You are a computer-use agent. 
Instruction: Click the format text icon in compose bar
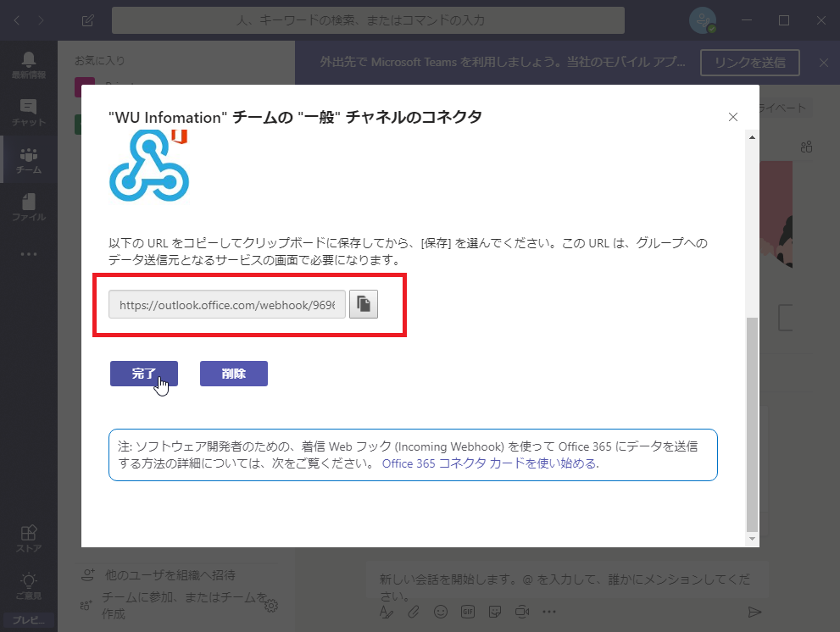click(x=387, y=612)
